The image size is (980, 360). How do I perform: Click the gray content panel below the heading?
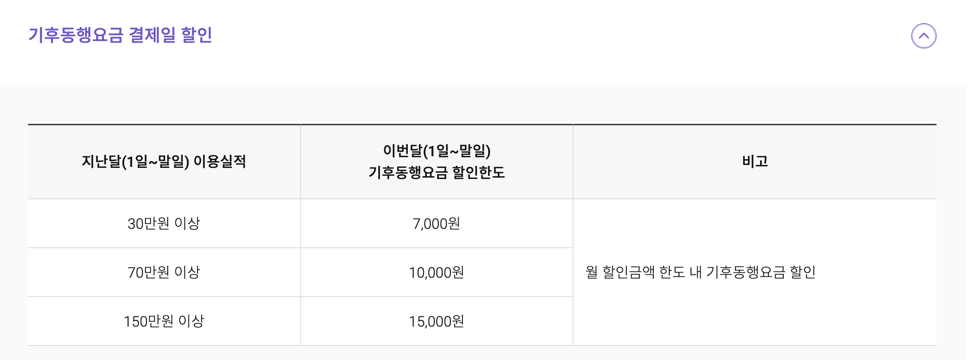[490, 102]
